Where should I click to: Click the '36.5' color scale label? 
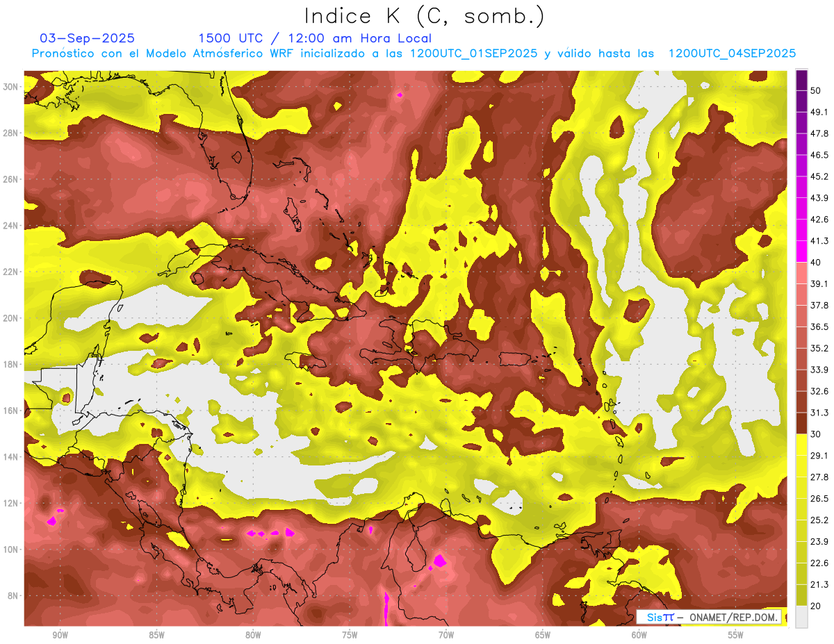pos(819,327)
